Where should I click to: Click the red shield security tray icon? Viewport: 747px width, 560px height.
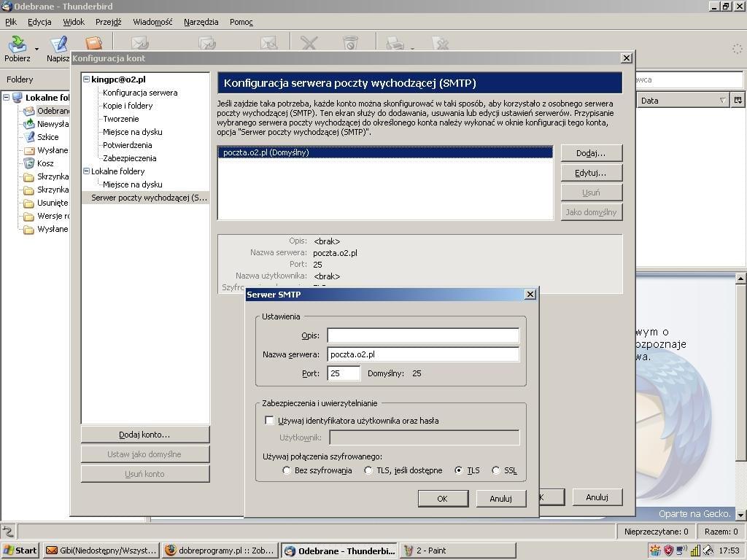[669, 551]
